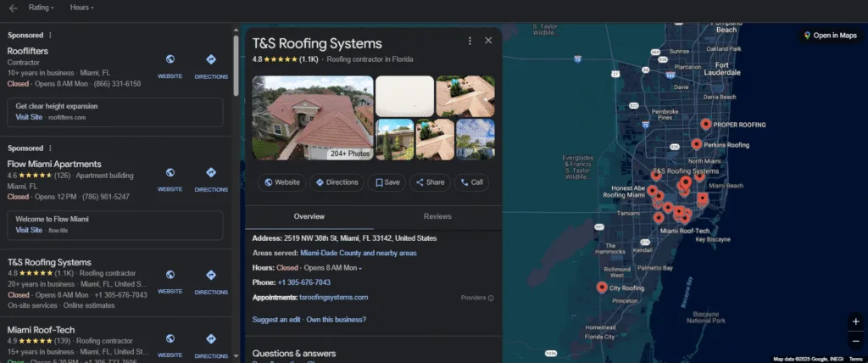
Task: Click Suggest an edit
Action: click(276, 320)
